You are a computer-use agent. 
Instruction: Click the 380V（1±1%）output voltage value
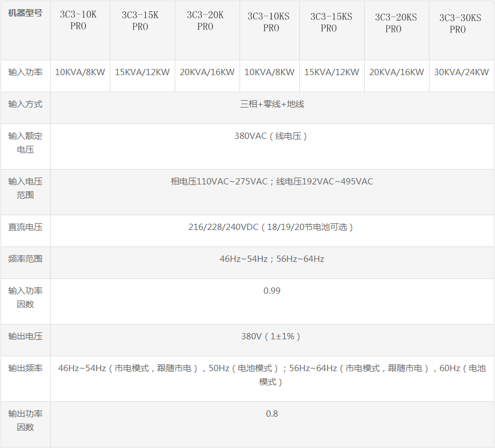272,336
